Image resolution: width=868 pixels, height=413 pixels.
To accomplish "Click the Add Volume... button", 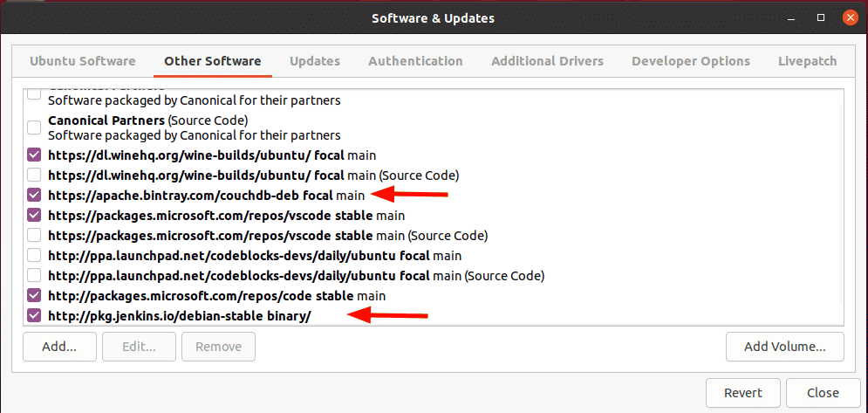I will [x=784, y=347].
